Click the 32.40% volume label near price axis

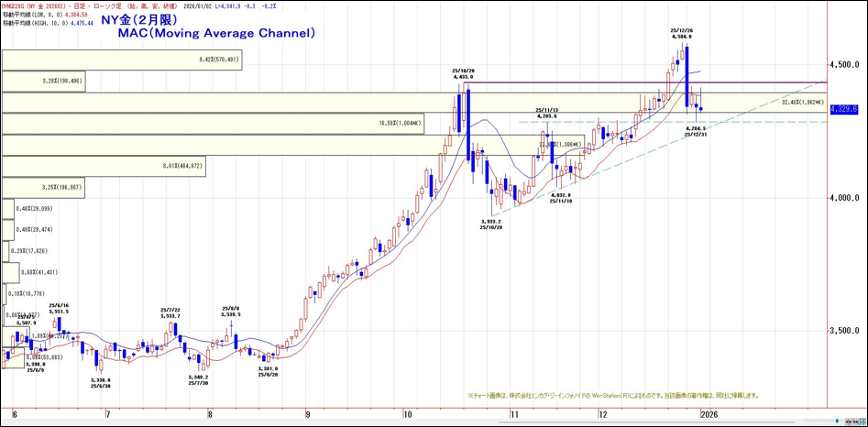[x=803, y=103]
